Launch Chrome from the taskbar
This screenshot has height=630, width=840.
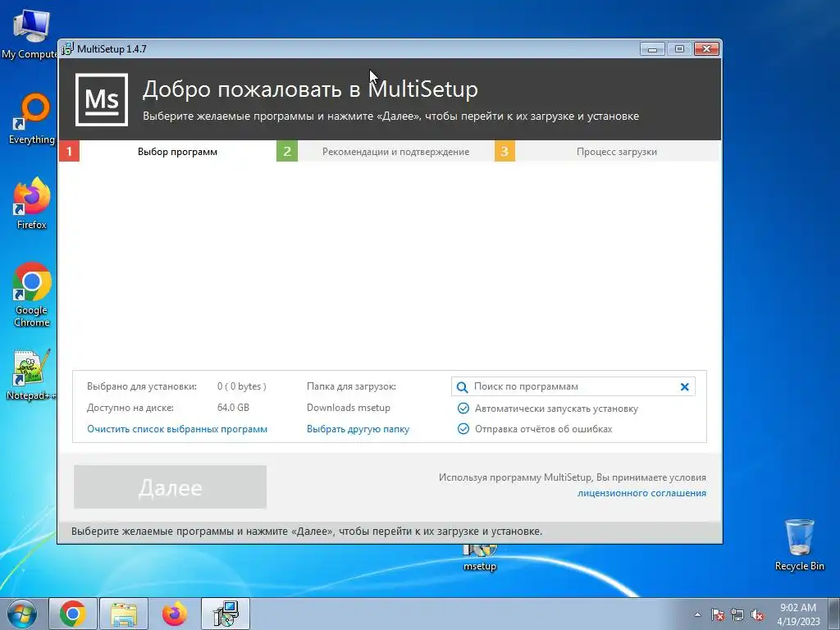tap(73, 614)
